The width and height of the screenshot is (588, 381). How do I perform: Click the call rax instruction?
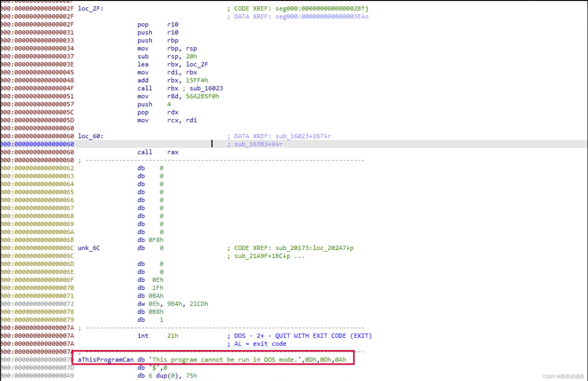point(158,152)
